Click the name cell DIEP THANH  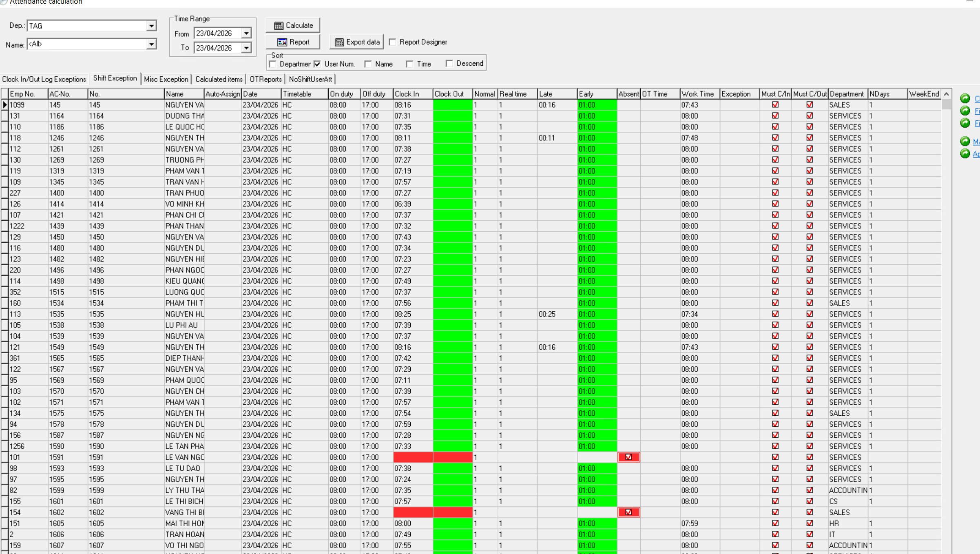pos(184,358)
